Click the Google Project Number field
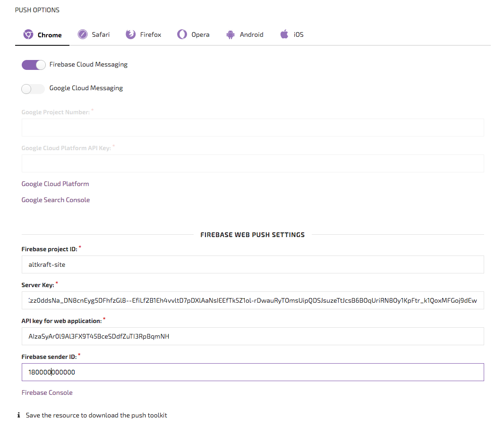The image size is (504, 426). (x=253, y=128)
